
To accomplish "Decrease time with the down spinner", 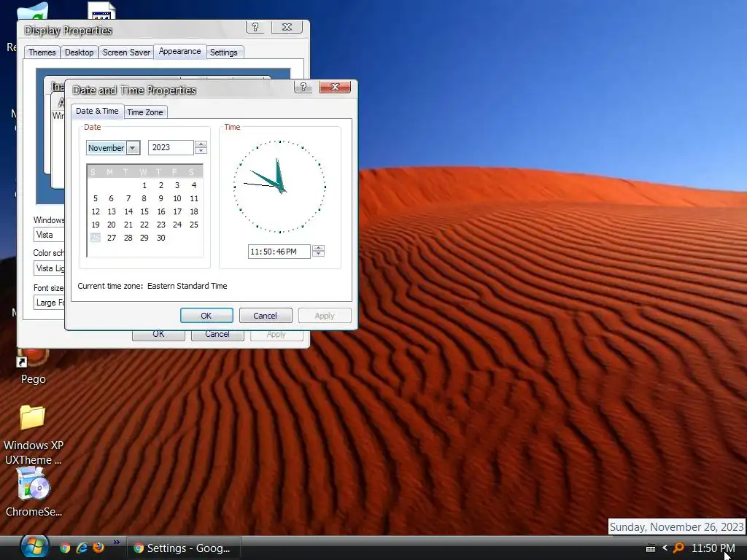I will coord(318,254).
